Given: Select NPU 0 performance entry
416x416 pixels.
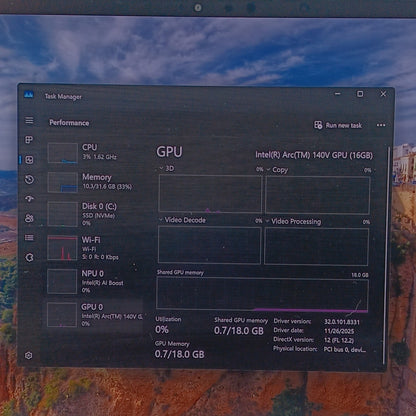Looking at the screenshot, I should pyautogui.click(x=95, y=281).
